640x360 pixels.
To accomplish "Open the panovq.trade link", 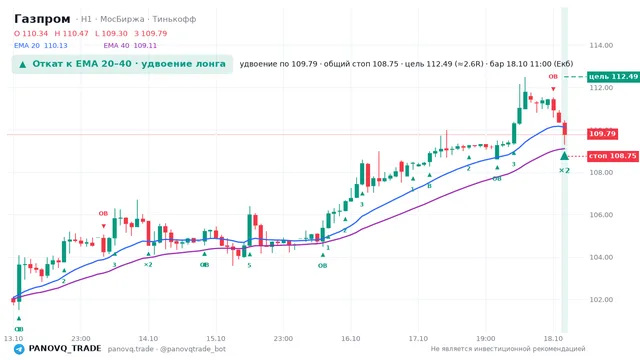I will 131,349.
